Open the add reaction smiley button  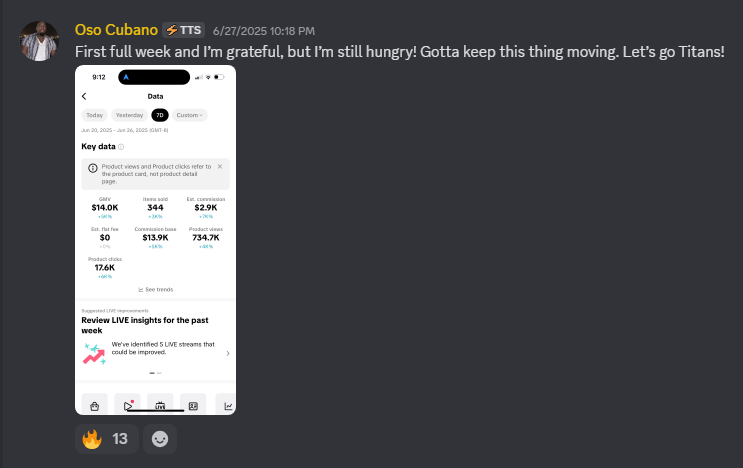[x=160, y=439]
